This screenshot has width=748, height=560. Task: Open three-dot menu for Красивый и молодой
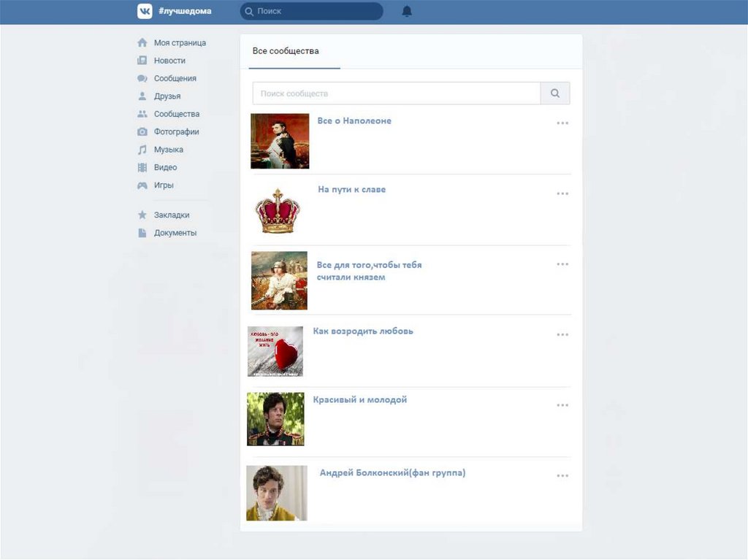[x=562, y=405]
